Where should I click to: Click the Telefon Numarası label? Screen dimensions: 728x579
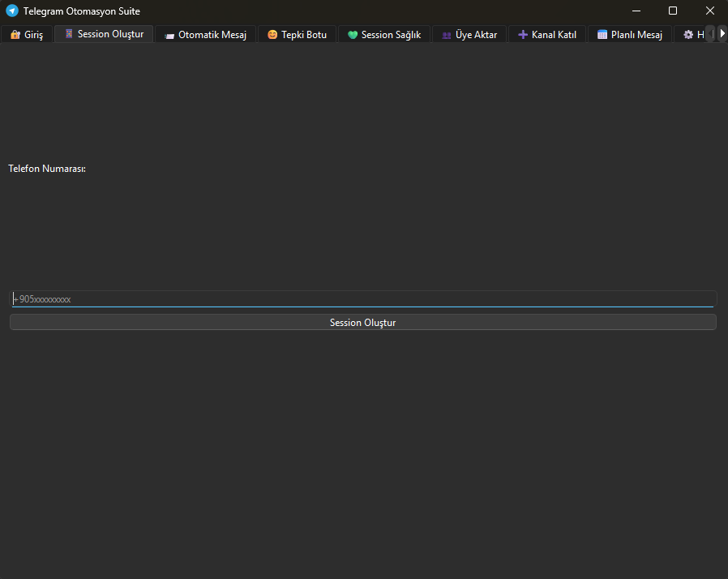point(47,169)
